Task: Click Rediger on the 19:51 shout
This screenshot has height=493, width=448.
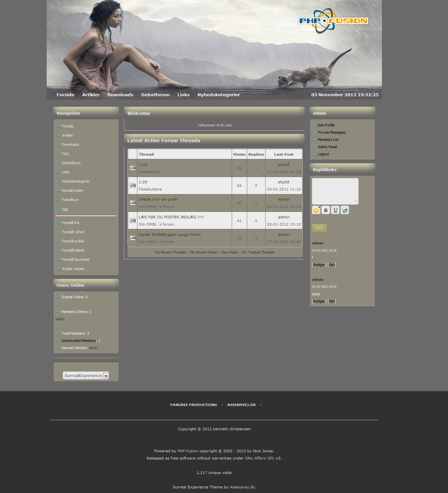Action: 319,301
